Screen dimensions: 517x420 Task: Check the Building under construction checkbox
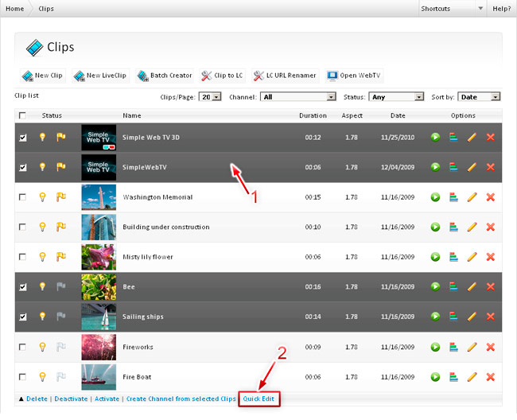(x=22, y=227)
